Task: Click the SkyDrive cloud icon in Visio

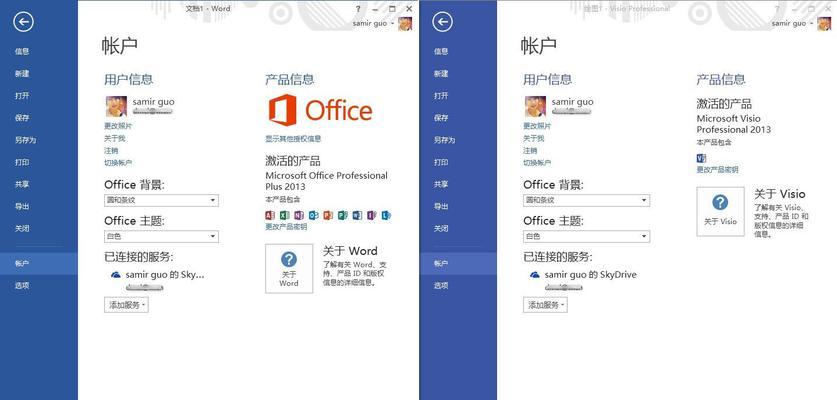Action: click(x=534, y=274)
